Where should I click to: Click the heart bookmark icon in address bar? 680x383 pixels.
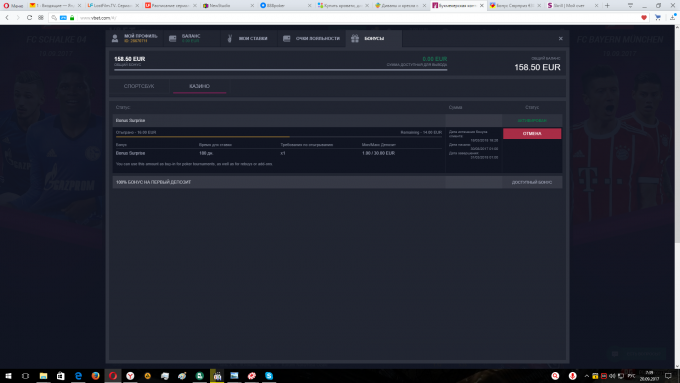644,18
